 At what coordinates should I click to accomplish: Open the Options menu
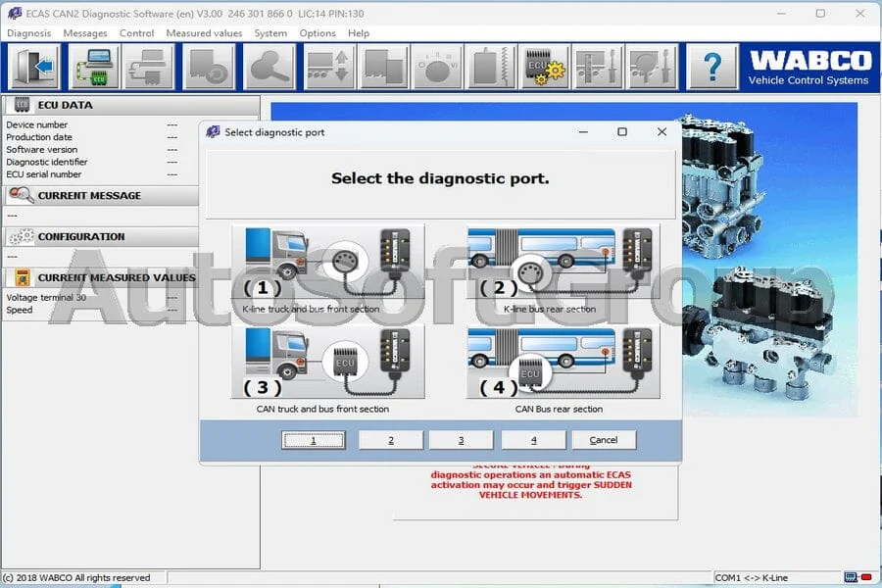coord(318,33)
